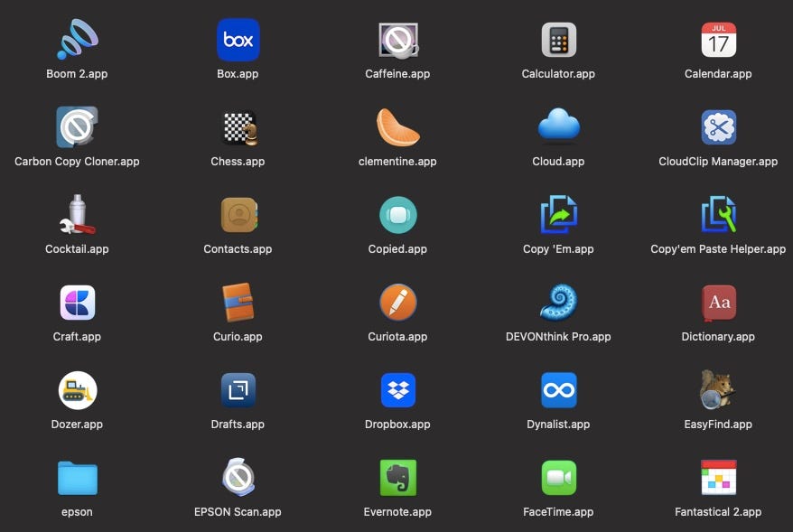Click the 'Craft.app' file name
Viewport: 793px width, 532px height.
77,337
